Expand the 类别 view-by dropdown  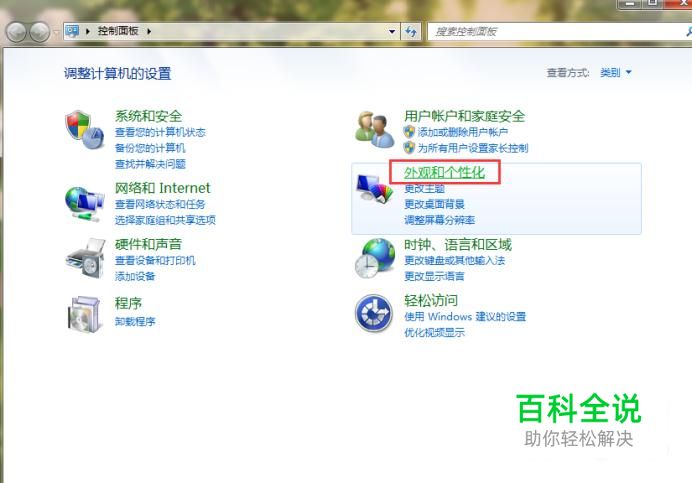(616, 72)
